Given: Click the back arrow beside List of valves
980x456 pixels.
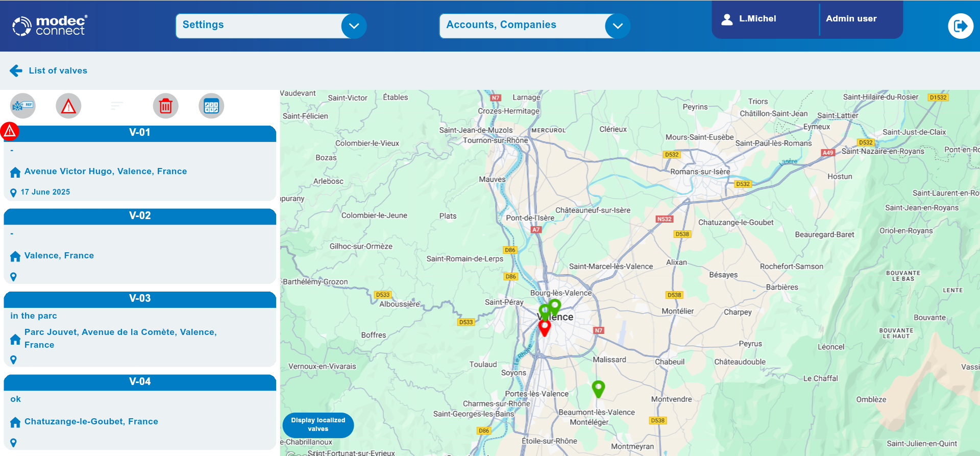Looking at the screenshot, I should point(16,71).
